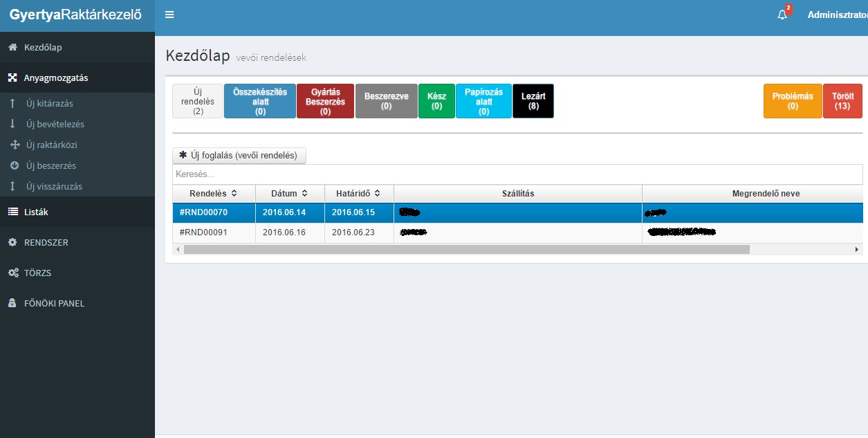Viewport: 868px width, 438px height.
Task: Click the Kezdőlap home icon
Action: click(12, 48)
